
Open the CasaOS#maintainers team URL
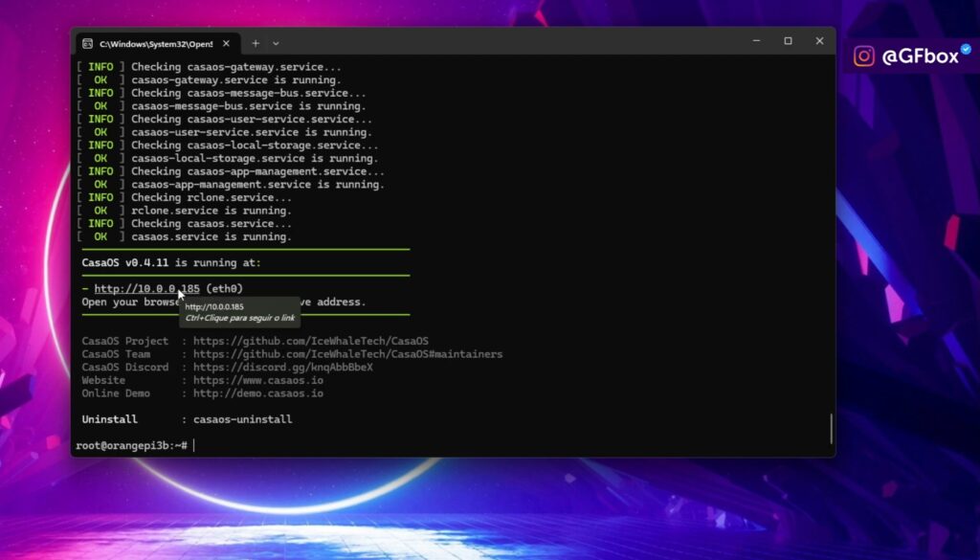tap(347, 354)
